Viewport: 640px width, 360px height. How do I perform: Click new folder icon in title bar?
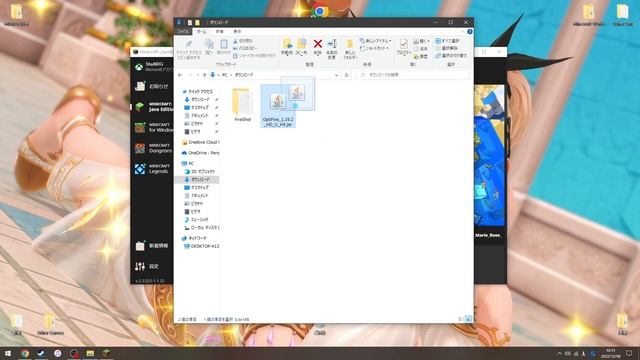point(197,22)
